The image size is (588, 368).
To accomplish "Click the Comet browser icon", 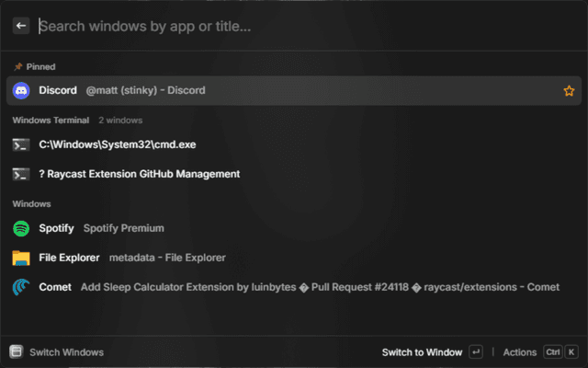I will (x=21, y=287).
